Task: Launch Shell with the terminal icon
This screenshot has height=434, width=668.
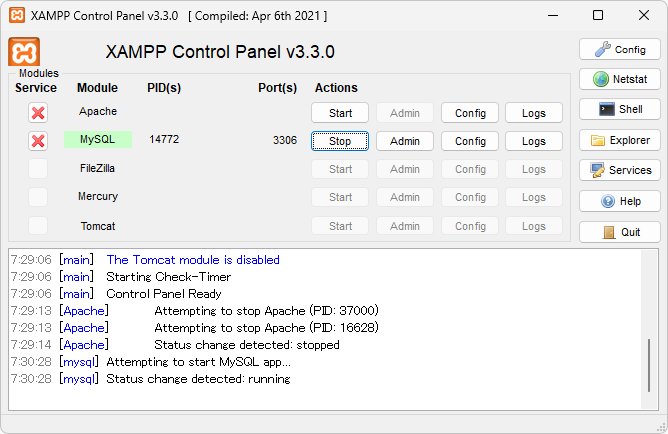Action: click(620, 109)
